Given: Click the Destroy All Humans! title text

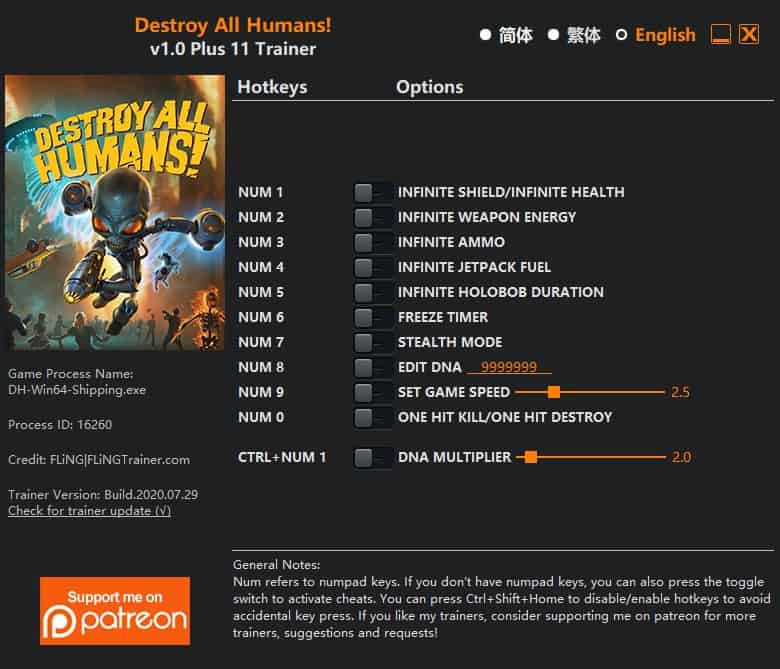Looking at the screenshot, I should [233, 25].
